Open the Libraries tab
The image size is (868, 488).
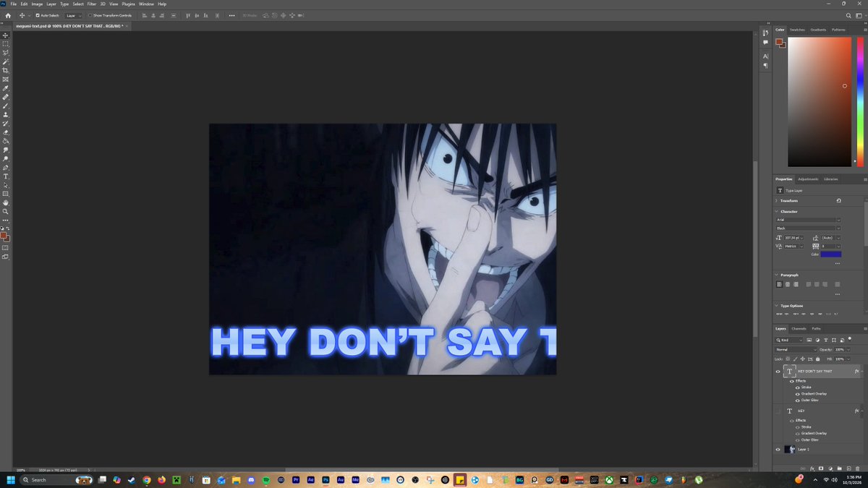[831, 179]
